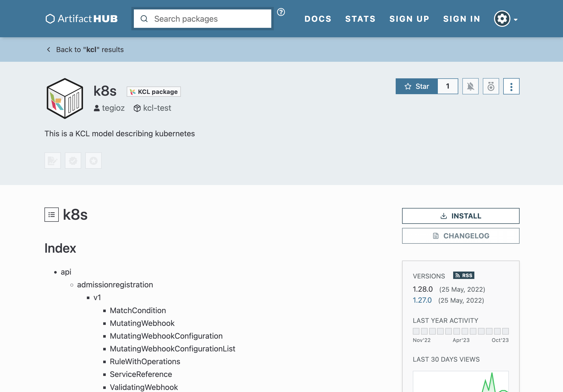This screenshot has width=563, height=392.
Task: Click admissionregistration in the index
Action: tap(115, 285)
